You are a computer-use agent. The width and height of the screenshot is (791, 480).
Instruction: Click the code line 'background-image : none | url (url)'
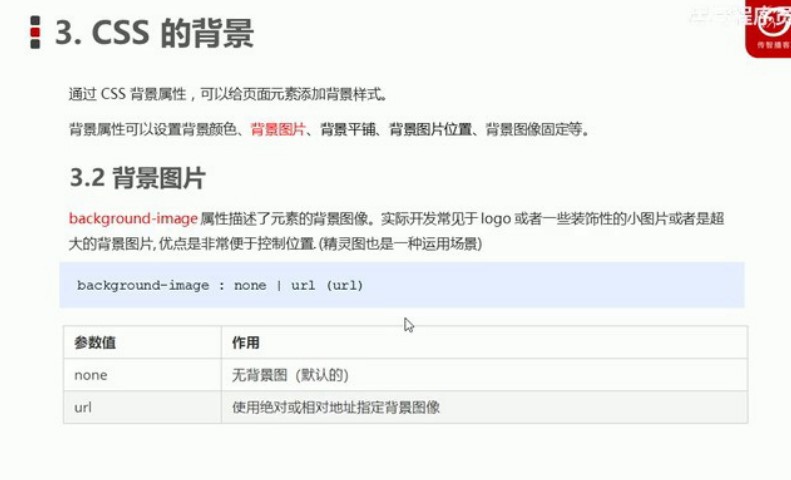[220, 285]
